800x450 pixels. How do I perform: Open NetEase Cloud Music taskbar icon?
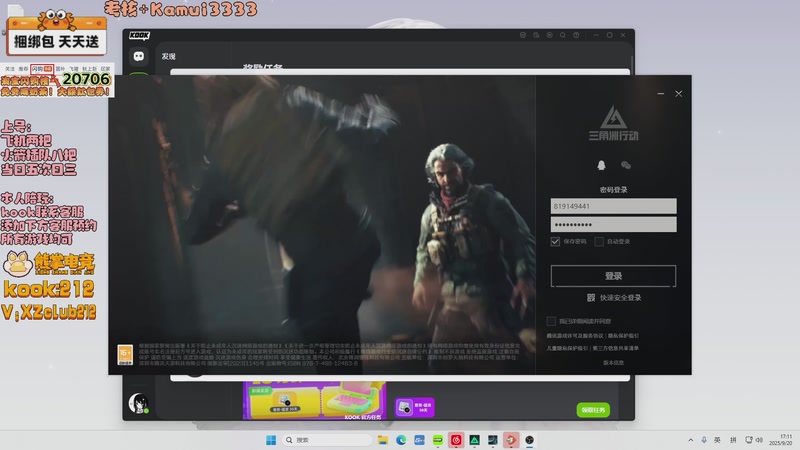(x=456, y=440)
